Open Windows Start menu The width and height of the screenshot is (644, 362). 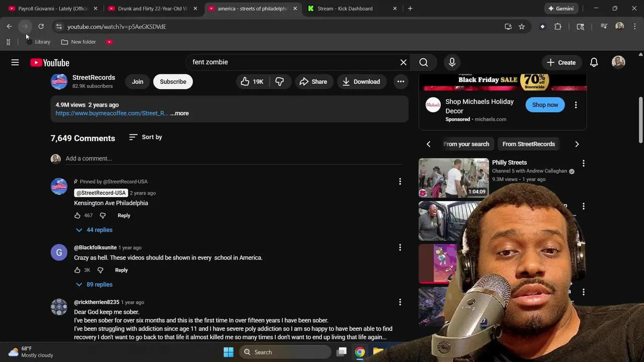coord(228,352)
